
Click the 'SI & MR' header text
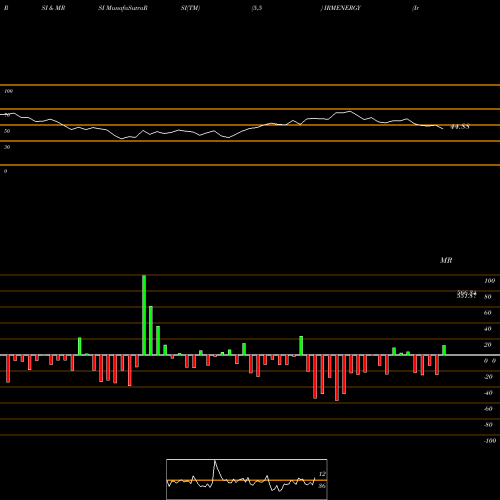click(53, 8)
